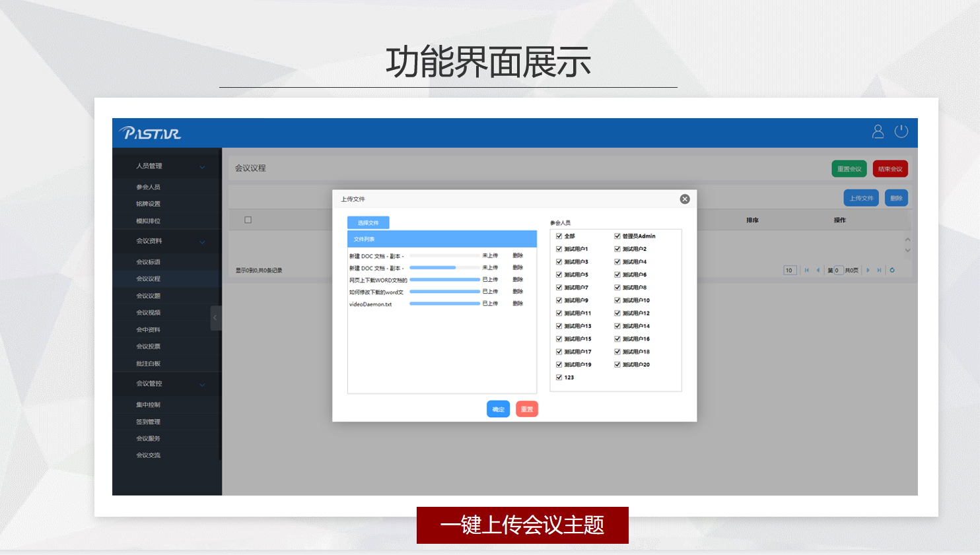Toggle 测试用户20 checkbox

617,364
